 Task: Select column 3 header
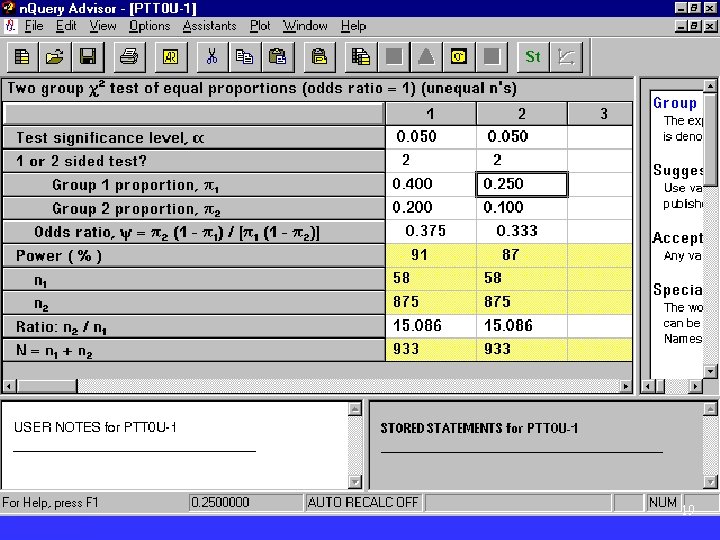[x=601, y=114]
